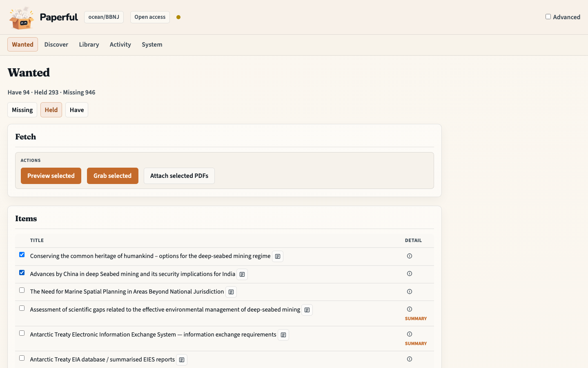Open the Activity tab

120,45
